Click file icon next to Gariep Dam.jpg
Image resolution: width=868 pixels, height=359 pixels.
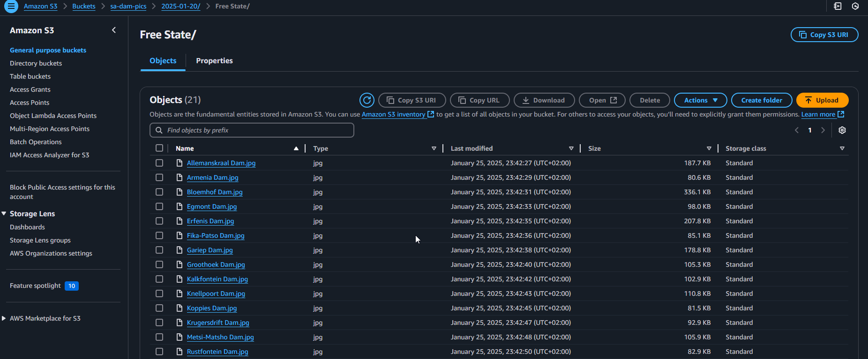(x=179, y=250)
